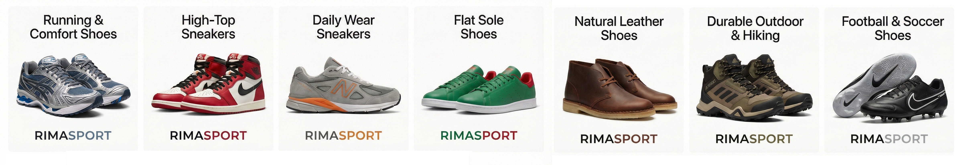Open the Flat Sole Shoes heading
The width and height of the screenshot is (980, 165).
479,27
